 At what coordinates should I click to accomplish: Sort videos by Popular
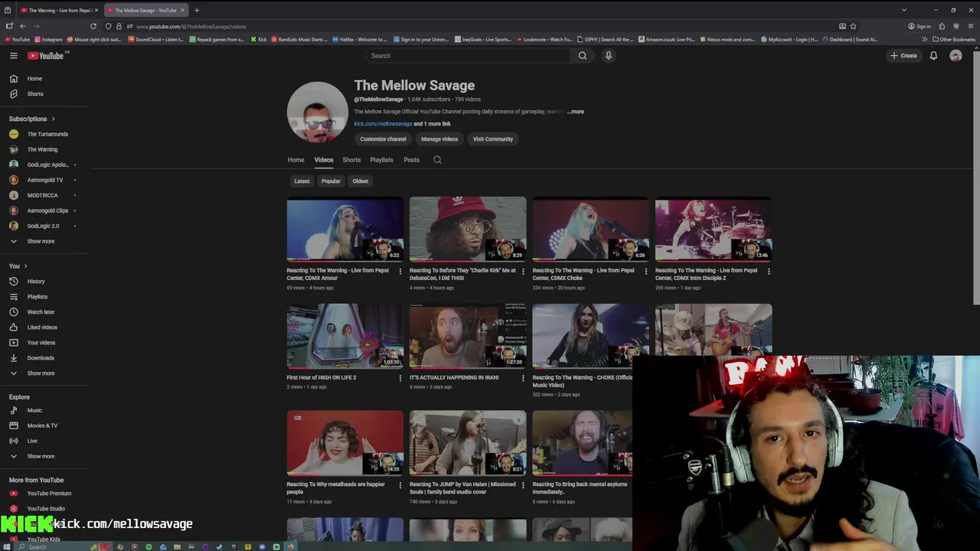tap(331, 181)
